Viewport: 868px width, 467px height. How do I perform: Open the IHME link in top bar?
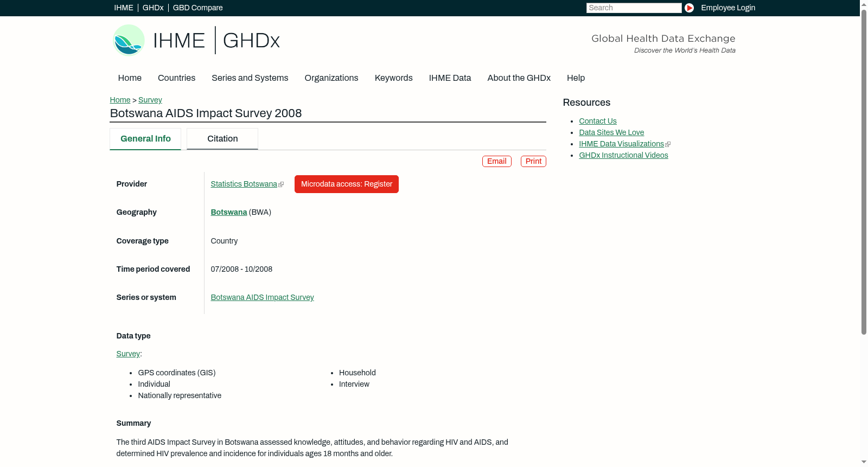click(x=124, y=8)
